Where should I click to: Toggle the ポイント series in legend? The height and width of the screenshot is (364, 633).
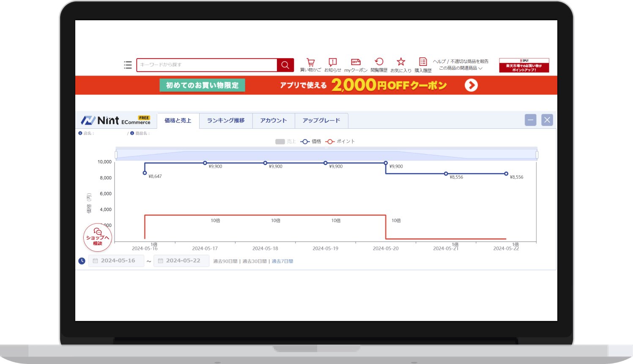point(340,141)
